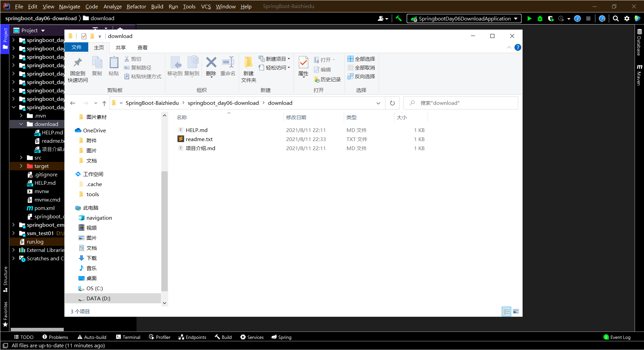Select readme.txt in the file list

[x=199, y=139]
